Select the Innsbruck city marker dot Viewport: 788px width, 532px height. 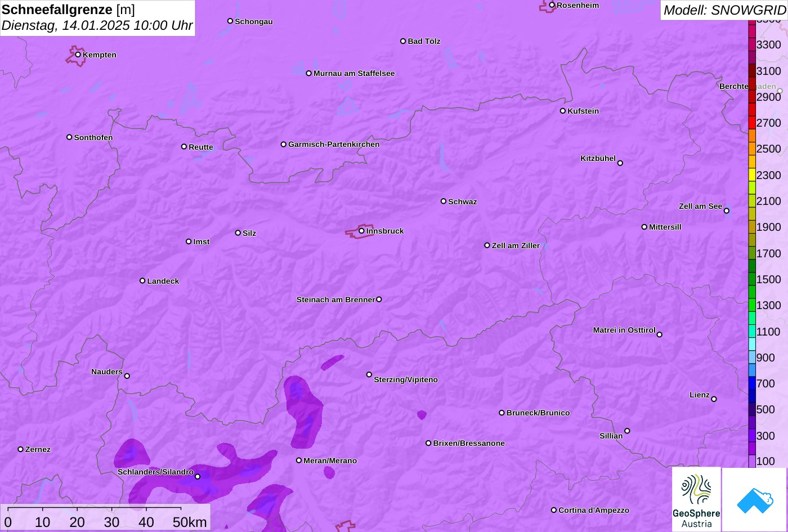coord(361,231)
